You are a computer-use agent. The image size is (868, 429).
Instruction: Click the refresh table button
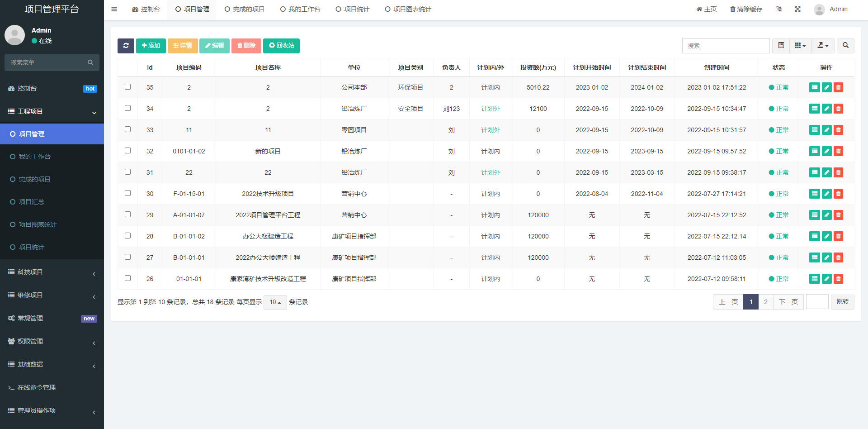126,46
